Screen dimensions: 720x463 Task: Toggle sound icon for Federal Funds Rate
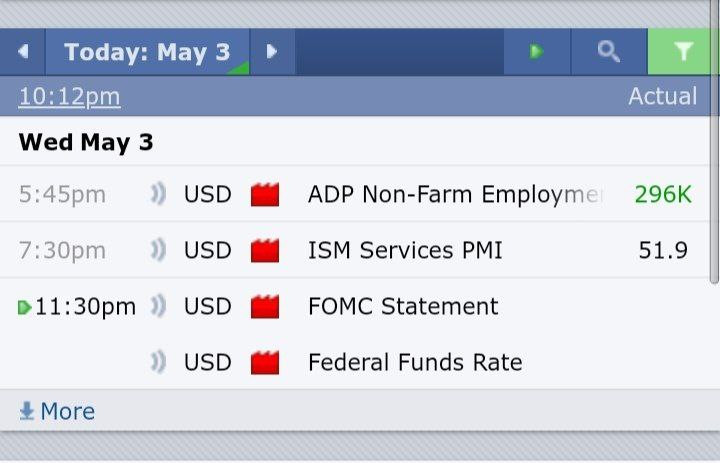158,362
